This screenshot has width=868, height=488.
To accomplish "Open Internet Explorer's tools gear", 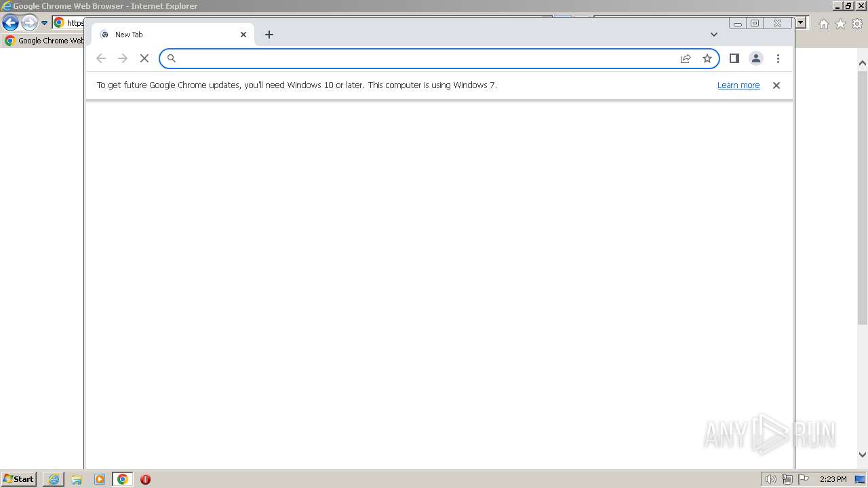I will tap(857, 24).
